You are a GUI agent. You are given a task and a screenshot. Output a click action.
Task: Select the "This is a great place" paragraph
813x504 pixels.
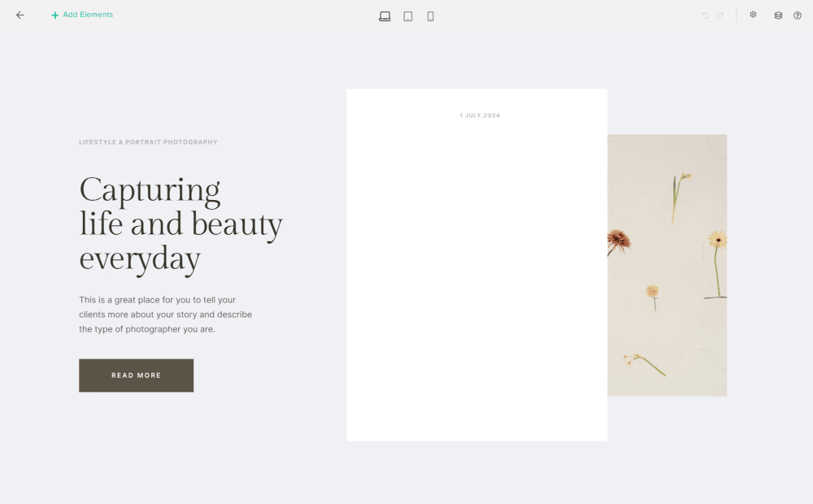coord(165,315)
